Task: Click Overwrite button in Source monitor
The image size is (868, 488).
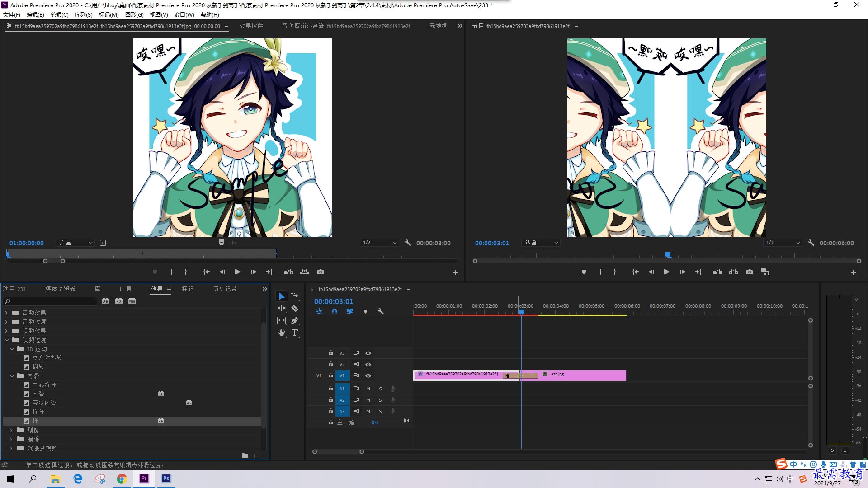Action: tap(304, 272)
